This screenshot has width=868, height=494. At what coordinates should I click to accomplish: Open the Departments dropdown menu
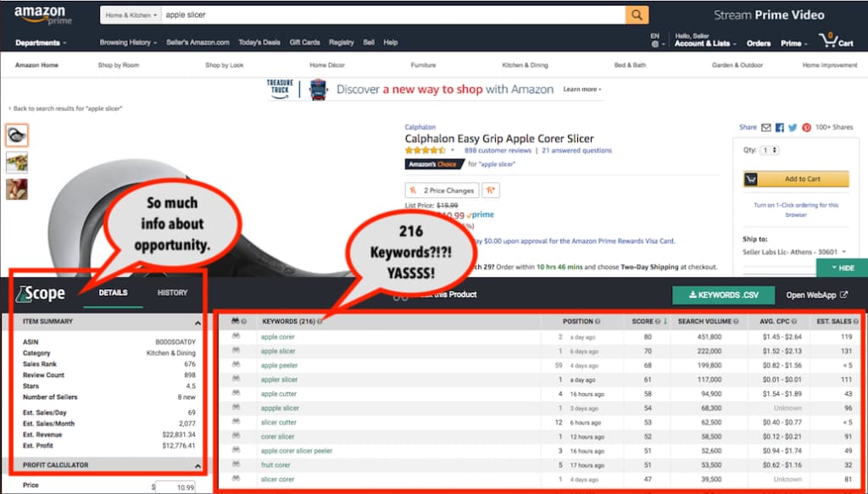coord(41,42)
